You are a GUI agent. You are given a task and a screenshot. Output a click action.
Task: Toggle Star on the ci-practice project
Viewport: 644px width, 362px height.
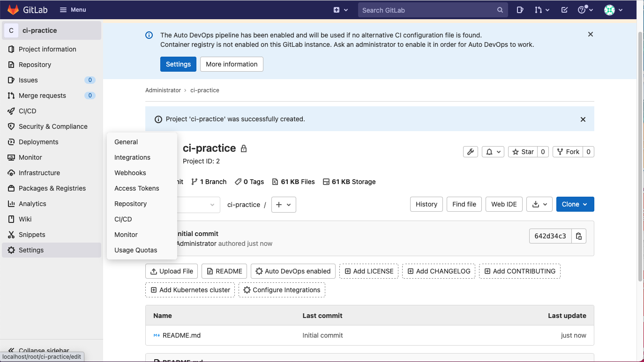(523, 151)
